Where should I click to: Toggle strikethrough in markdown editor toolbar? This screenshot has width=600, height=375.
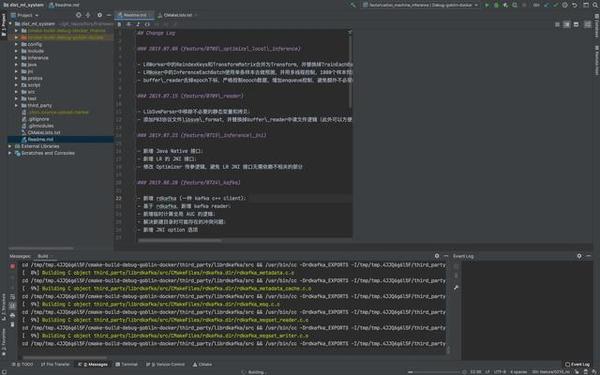point(129,24)
